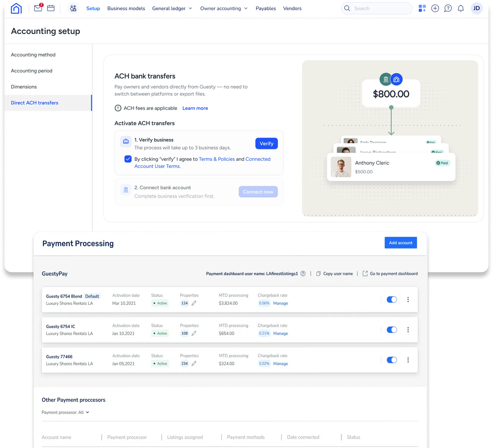Screen dimensions: 493x448
Task: Uncheck the agree to Terms checkbox
Action: [128, 159]
